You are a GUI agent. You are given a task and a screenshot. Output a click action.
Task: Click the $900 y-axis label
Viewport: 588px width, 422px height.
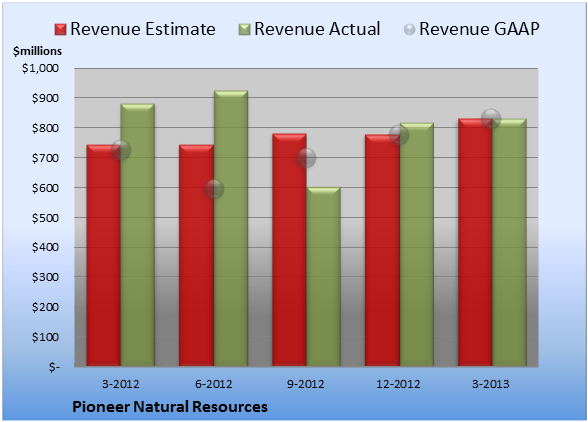click(x=45, y=98)
